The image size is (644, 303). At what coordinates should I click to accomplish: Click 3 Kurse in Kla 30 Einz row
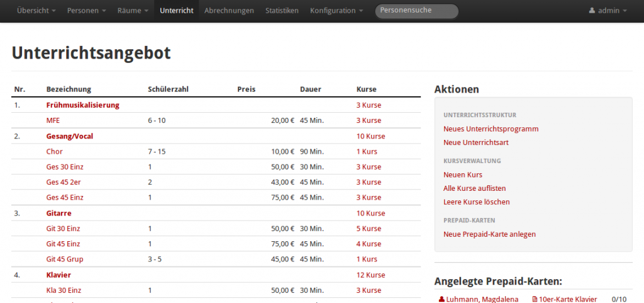click(369, 290)
